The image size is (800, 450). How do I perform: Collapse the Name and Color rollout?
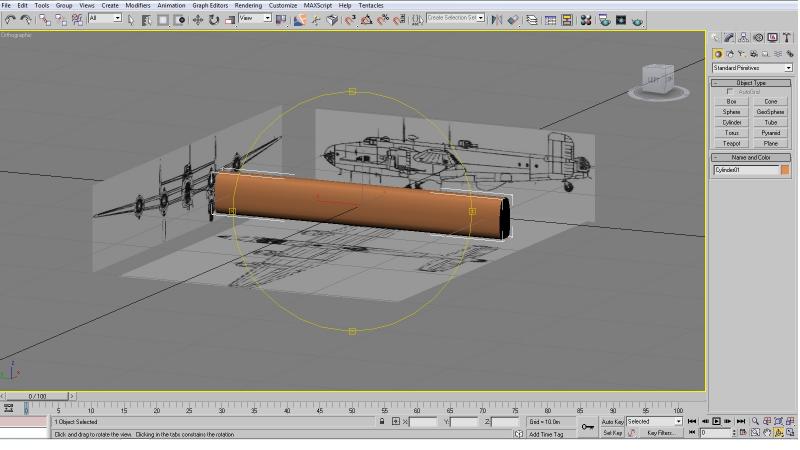751,158
